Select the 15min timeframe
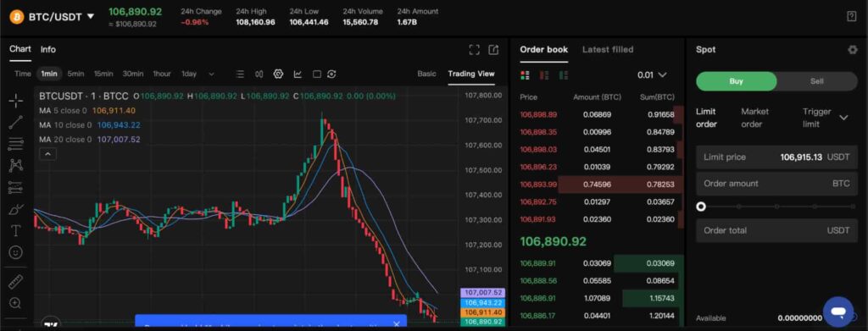The height and width of the screenshot is (331, 868). [x=103, y=74]
